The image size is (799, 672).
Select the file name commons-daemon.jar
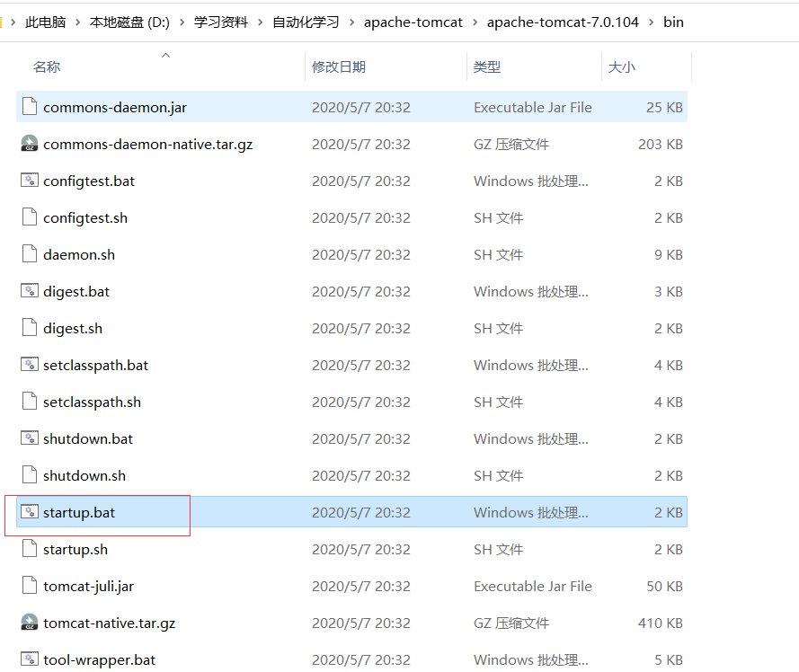[115, 107]
